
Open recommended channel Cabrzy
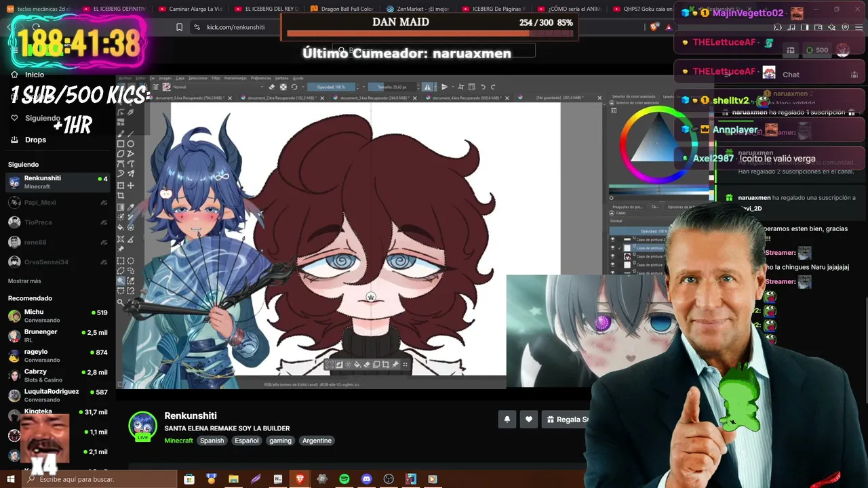[58, 375]
